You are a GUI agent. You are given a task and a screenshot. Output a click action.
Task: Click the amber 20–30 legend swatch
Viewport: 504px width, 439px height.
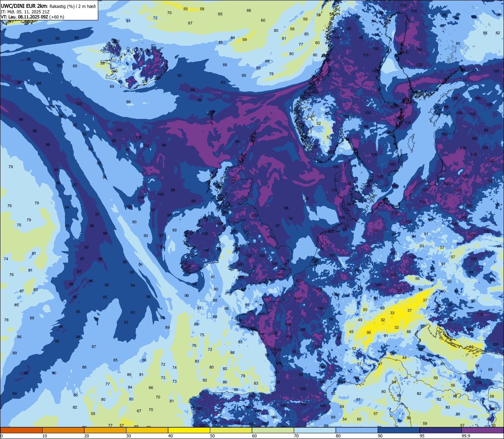[x=105, y=430]
